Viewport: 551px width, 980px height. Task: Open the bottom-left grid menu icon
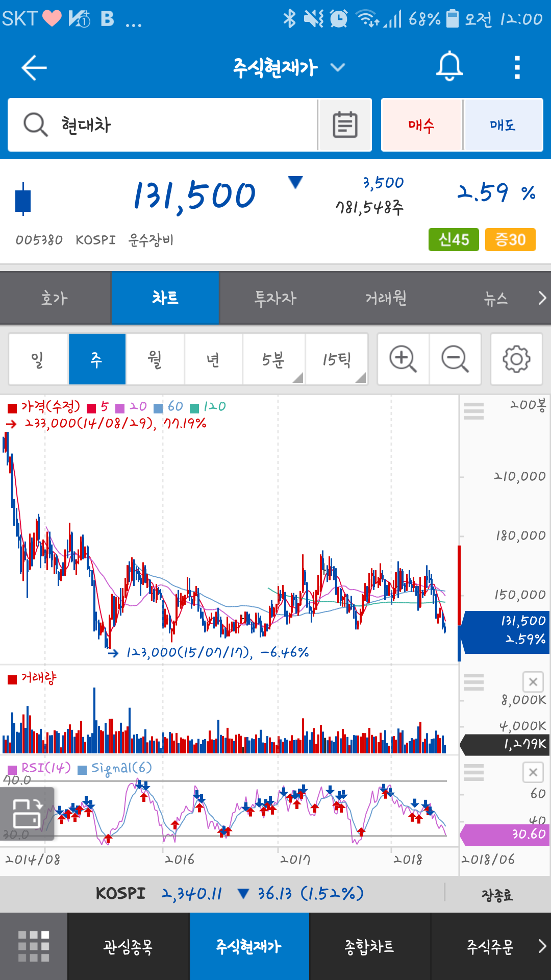(34, 946)
